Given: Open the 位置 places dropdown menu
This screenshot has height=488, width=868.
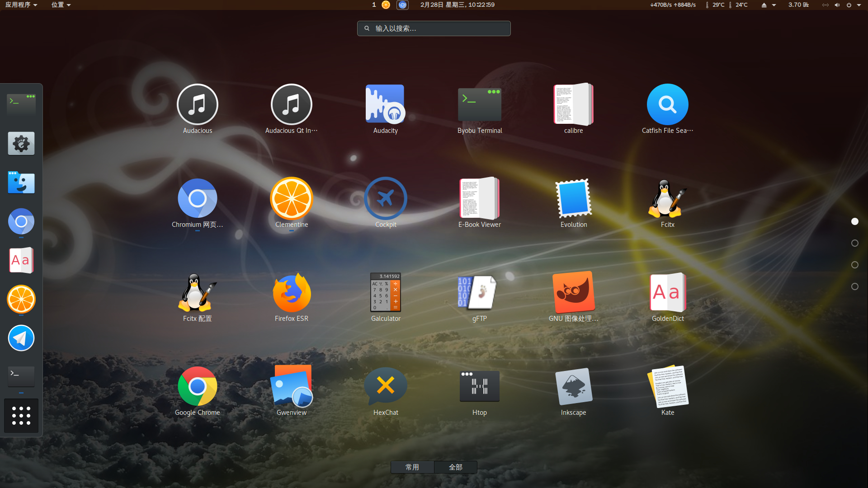Looking at the screenshot, I should pos(61,5).
